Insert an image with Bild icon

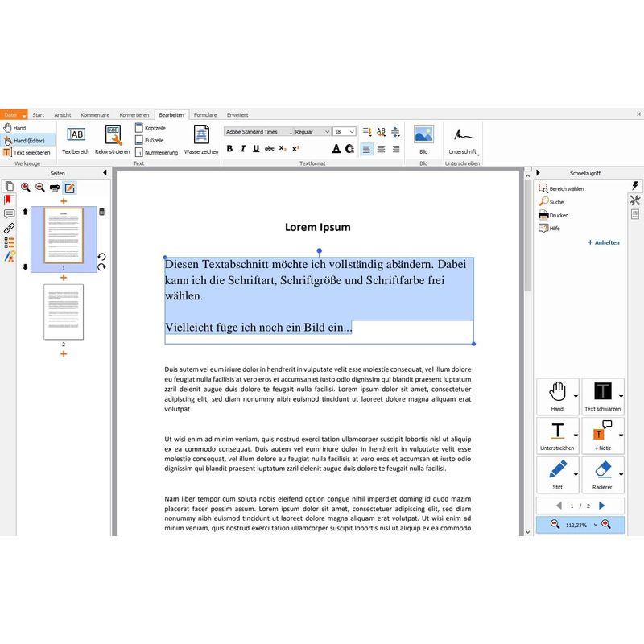(x=423, y=135)
